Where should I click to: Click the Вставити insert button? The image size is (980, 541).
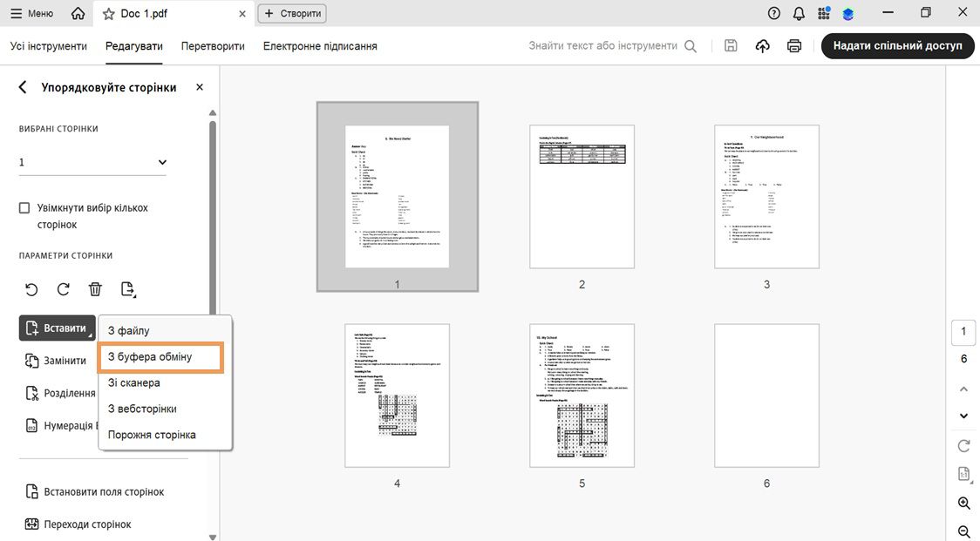click(58, 328)
